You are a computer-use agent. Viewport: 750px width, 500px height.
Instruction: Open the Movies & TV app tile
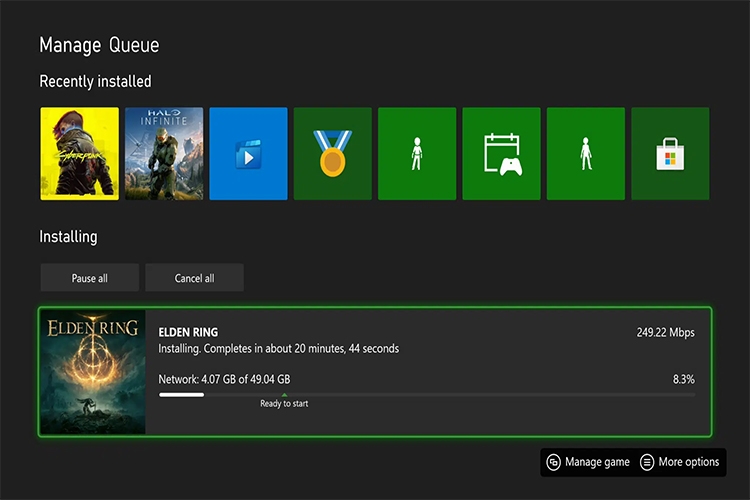pyautogui.click(x=248, y=154)
